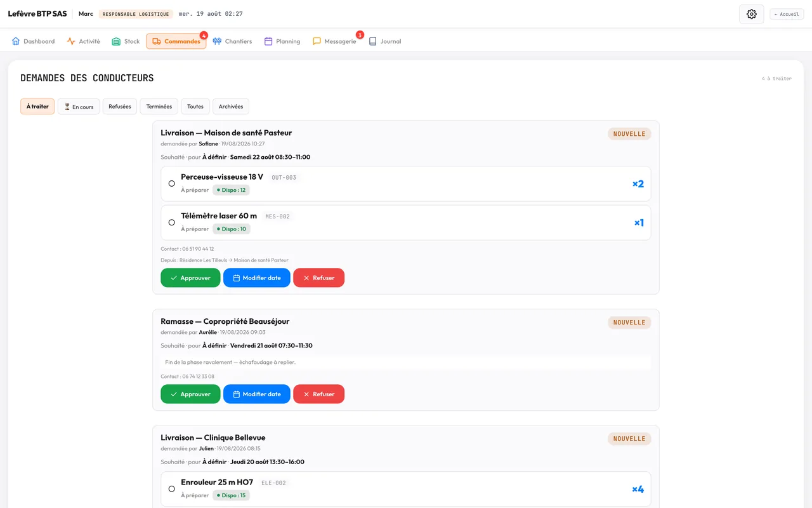Click the Dashboard house icon
The height and width of the screenshot is (508, 812).
[x=16, y=41]
